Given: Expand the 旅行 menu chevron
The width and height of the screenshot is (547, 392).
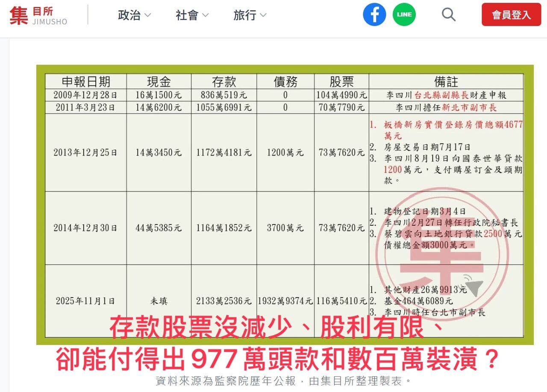Looking at the screenshot, I should pyautogui.click(x=263, y=15).
